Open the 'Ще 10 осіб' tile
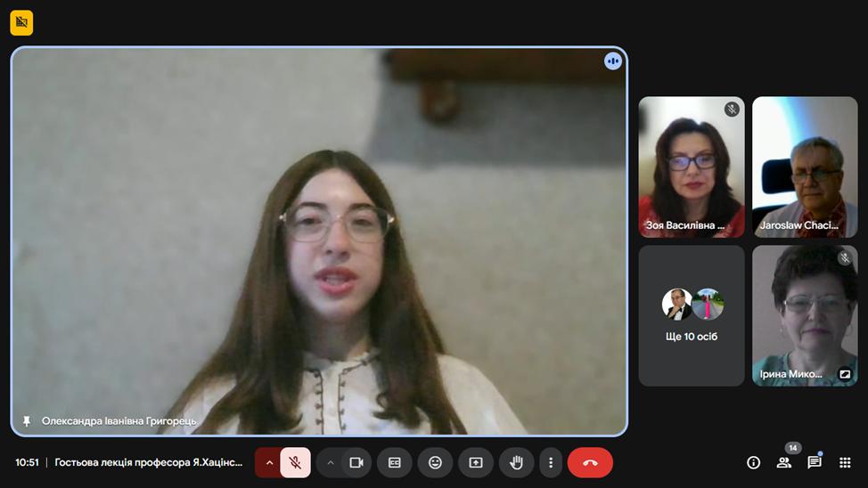The height and width of the screenshot is (488, 868). click(x=692, y=316)
